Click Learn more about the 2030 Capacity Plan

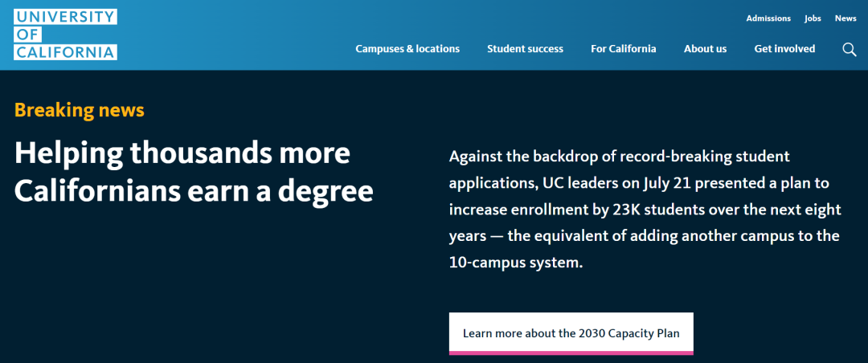coord(571,332)
